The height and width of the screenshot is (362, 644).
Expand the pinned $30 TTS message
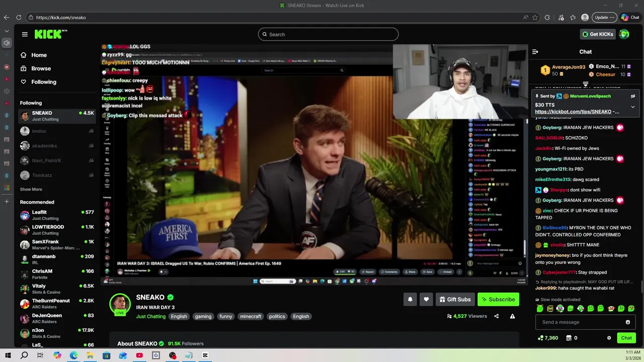(633, 107)
